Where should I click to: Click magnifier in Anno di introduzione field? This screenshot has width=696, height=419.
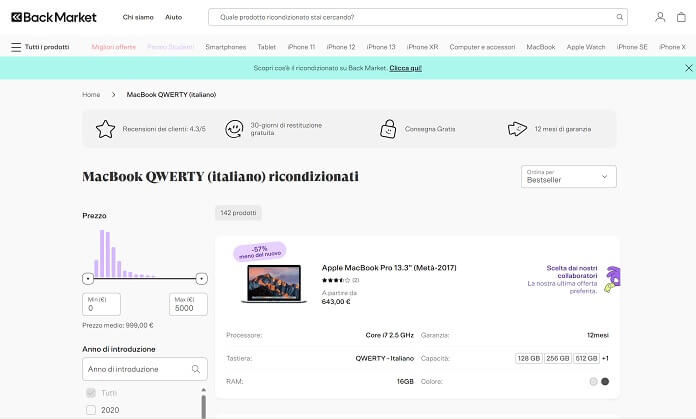click(x=196, y=369)
